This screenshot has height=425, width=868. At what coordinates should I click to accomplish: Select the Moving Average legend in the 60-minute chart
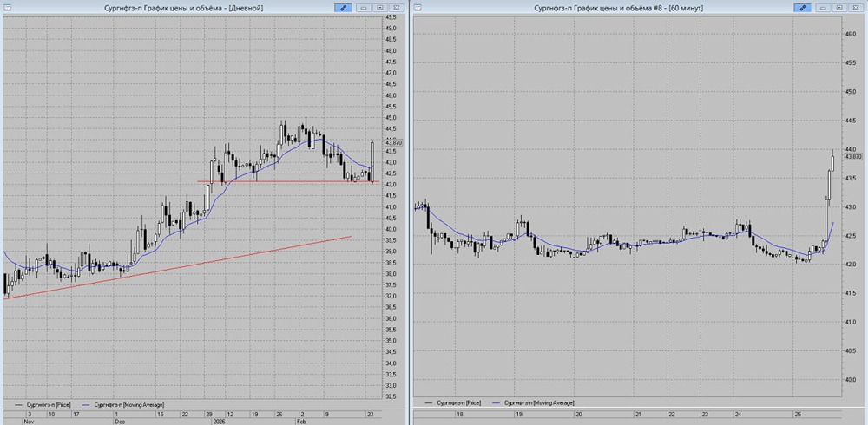[532, 403]
